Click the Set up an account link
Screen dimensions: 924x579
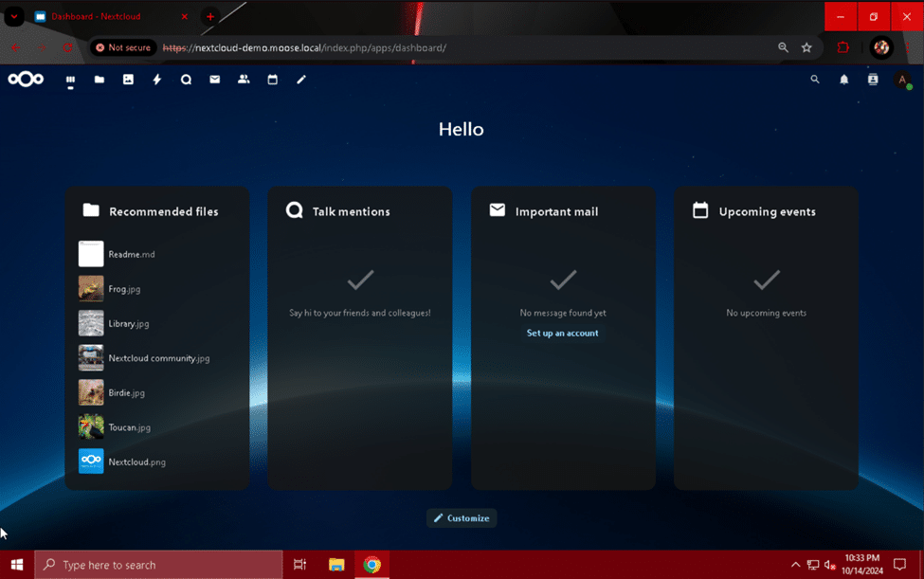click(562, 333)
